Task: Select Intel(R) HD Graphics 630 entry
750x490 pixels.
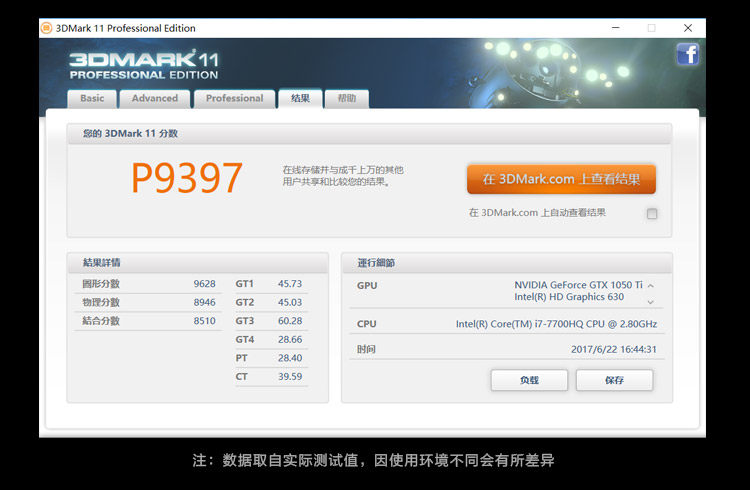Action: point(569,297)
